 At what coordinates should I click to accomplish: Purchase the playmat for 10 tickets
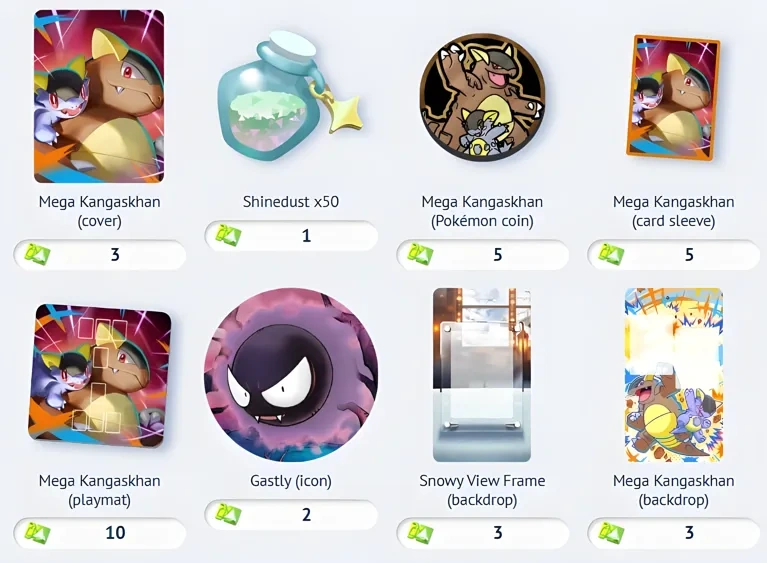pyautogui.click(x=100, y=533)
